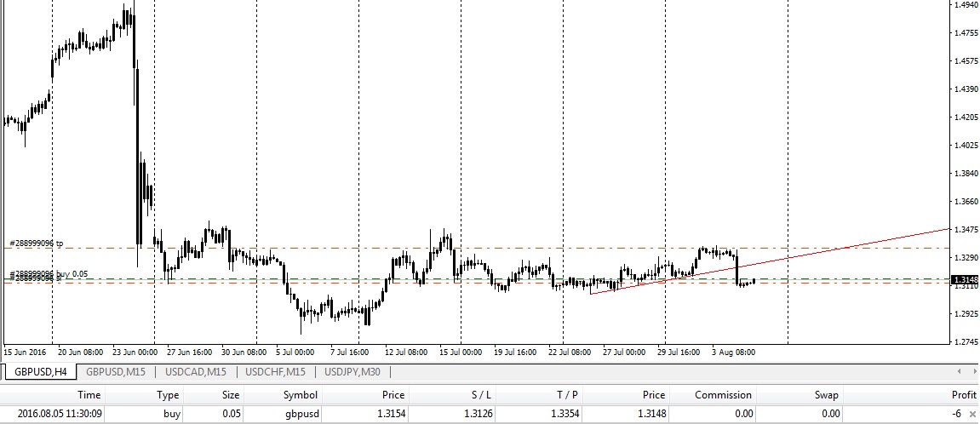Sort by the Swap column header
This screenshot has width=980, height=424.
[826, 394]
